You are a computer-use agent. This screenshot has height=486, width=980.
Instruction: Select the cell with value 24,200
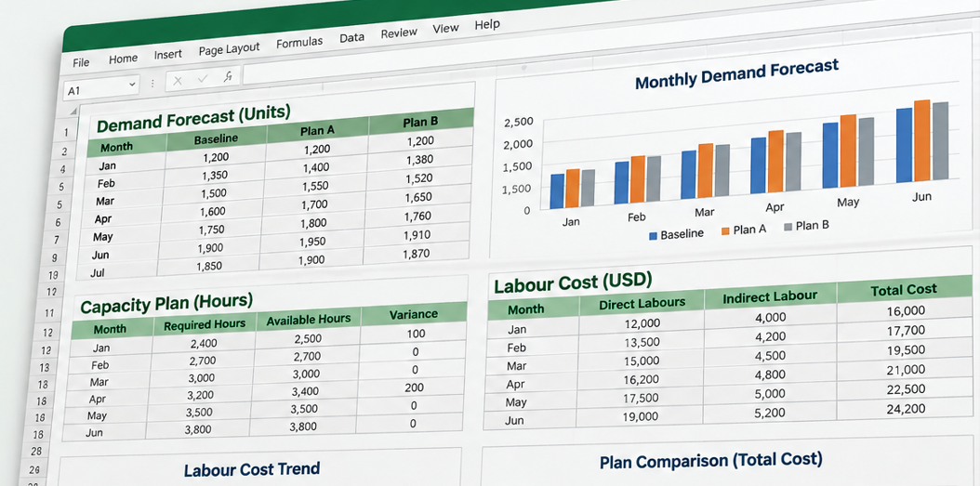906,409
